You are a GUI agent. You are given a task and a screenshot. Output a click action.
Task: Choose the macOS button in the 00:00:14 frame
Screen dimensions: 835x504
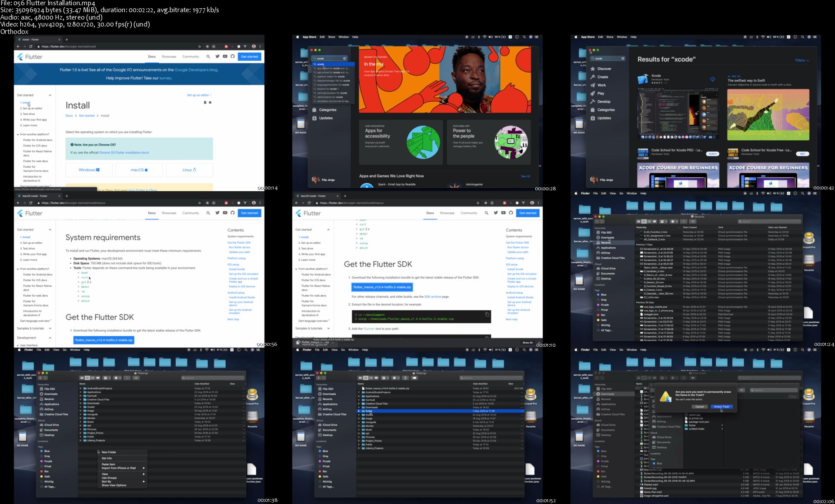point(139,170)
